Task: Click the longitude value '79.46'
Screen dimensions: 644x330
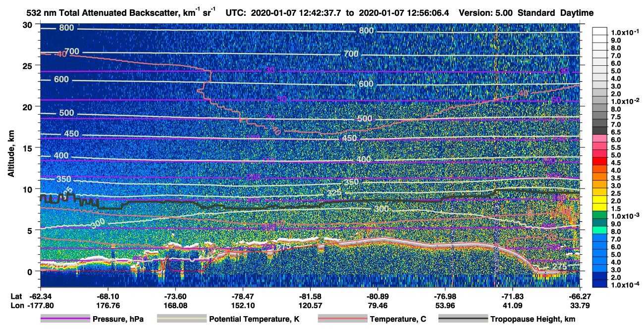Action: pos(377,306)
